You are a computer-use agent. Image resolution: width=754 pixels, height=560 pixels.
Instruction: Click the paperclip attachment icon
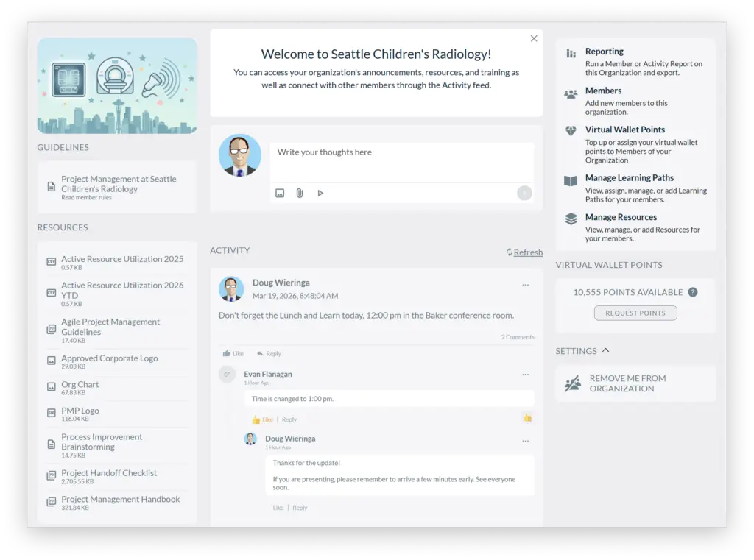click(x=300, y=193)
